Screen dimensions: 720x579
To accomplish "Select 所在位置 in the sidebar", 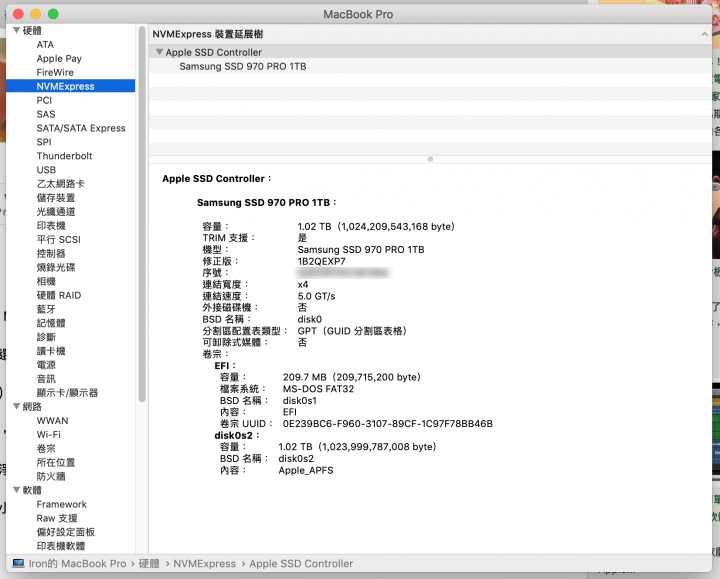I will [56, 462].
